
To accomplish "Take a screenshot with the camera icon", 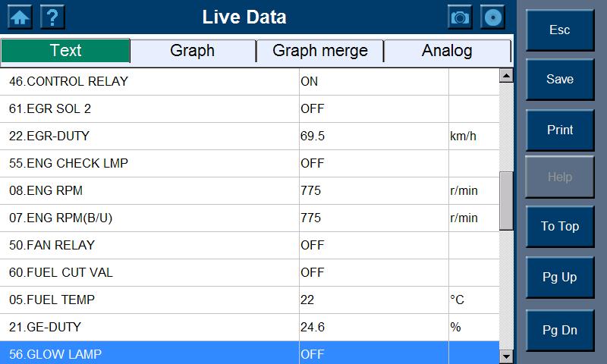I will click(460, 17).
